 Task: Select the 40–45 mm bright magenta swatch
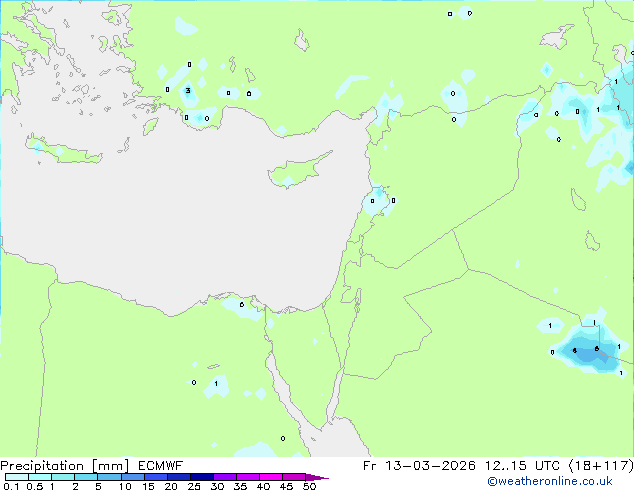click(x=271, y=477)
